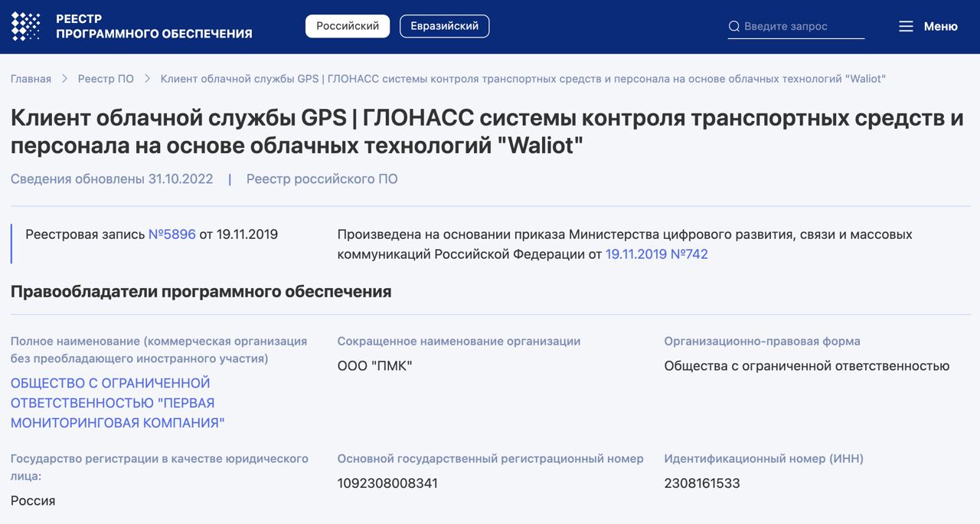980x524 pixels.
Task: Click the registry diamond-pattern logo icon
Action: click(25, 26)
